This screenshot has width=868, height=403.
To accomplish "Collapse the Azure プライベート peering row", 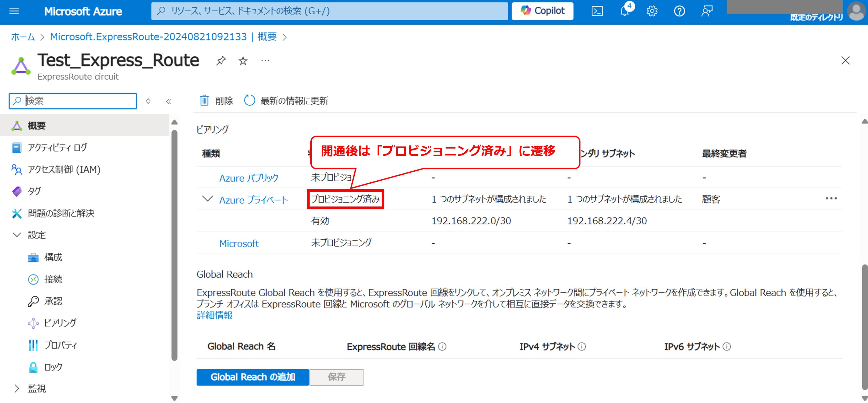I will coord(208,199).
